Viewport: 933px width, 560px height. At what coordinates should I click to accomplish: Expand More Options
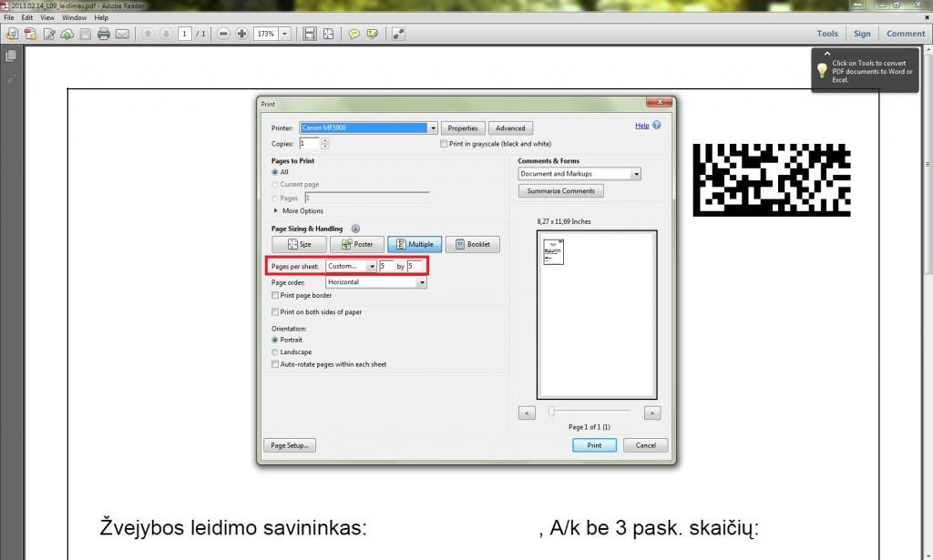tap(298, 211)
